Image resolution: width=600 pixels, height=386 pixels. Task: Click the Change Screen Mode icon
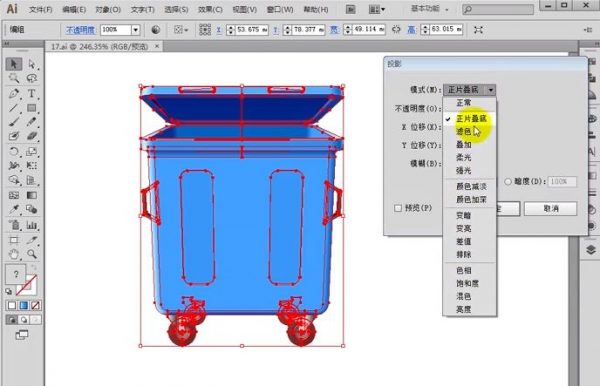pos(22,335)
